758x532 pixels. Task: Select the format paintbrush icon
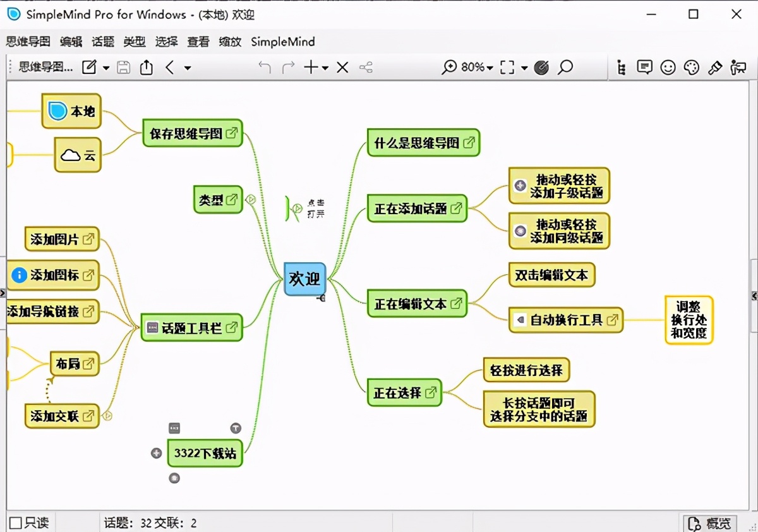(715, 67)
